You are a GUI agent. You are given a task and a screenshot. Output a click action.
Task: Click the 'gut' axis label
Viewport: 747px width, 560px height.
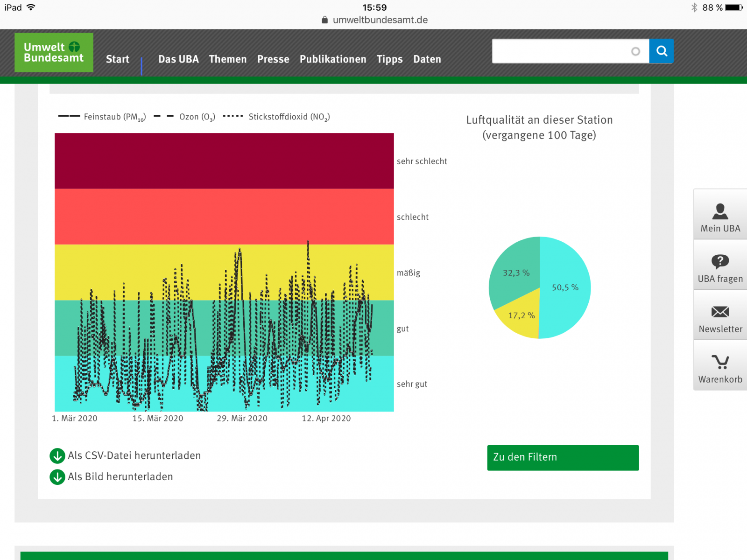pos(402,329)
